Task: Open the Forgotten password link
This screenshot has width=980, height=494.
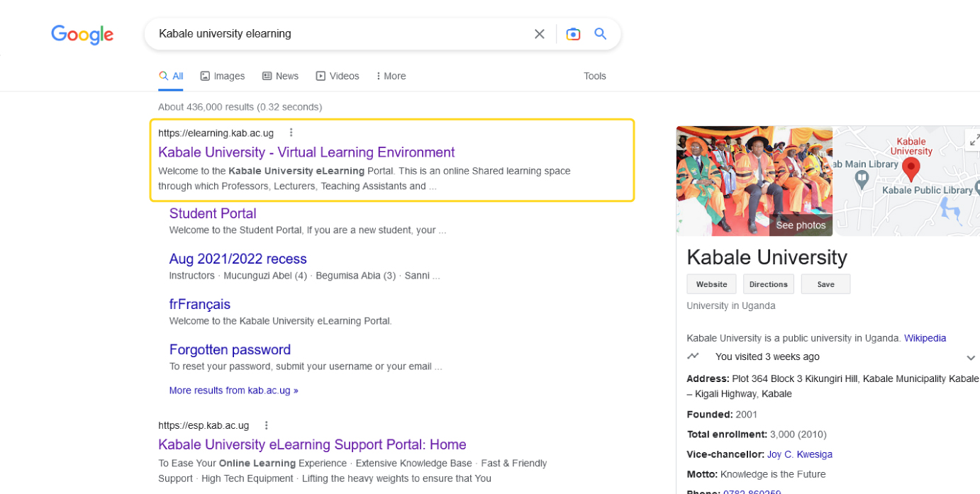Action: pos(230,349)
